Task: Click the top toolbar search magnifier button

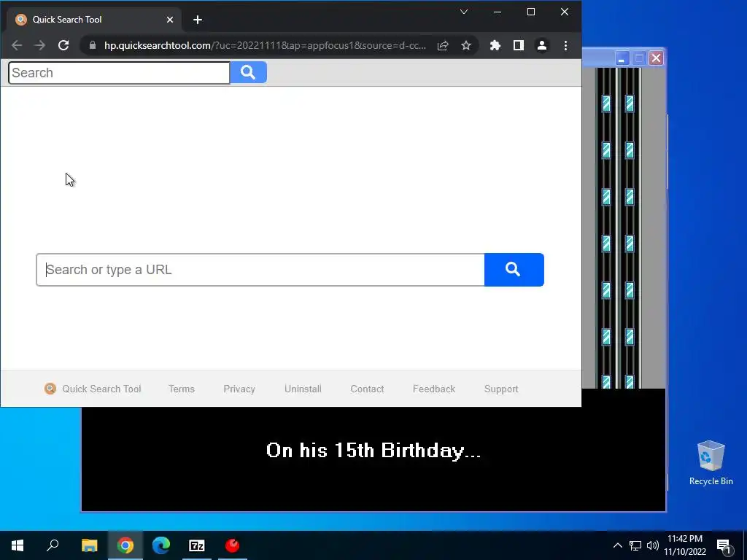Action: (x=248, y=72)
